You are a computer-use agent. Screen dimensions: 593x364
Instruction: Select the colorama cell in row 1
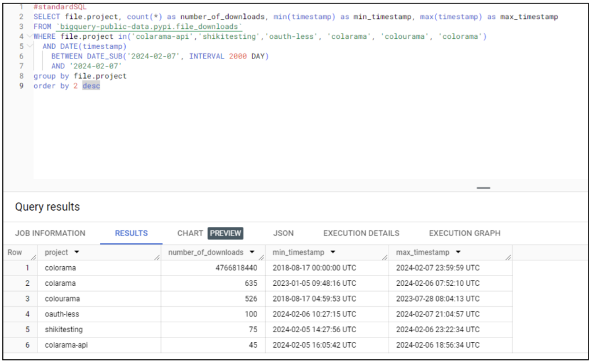point(60,268)
